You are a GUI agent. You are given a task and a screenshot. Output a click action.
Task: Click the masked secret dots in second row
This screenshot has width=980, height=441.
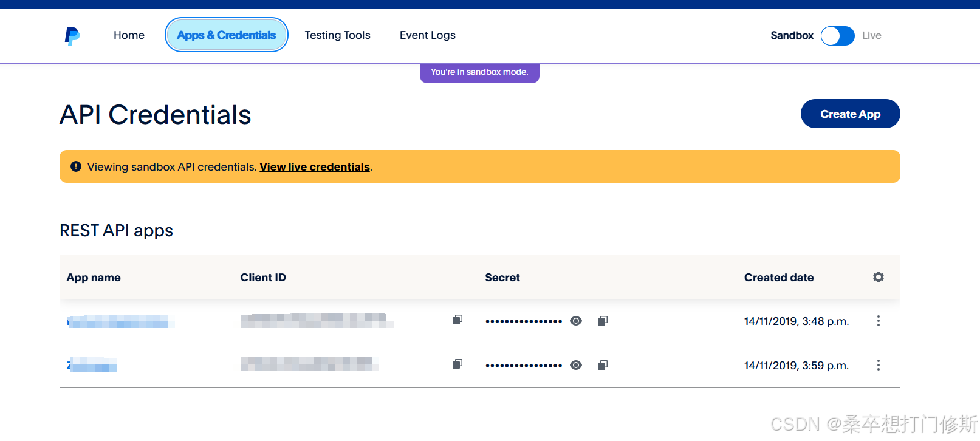[524, 365]
